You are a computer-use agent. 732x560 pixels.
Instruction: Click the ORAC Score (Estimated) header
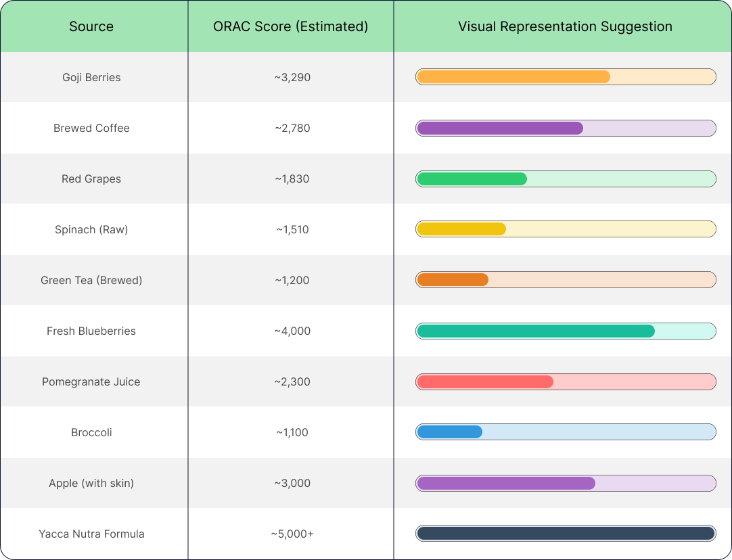point(291,27)
